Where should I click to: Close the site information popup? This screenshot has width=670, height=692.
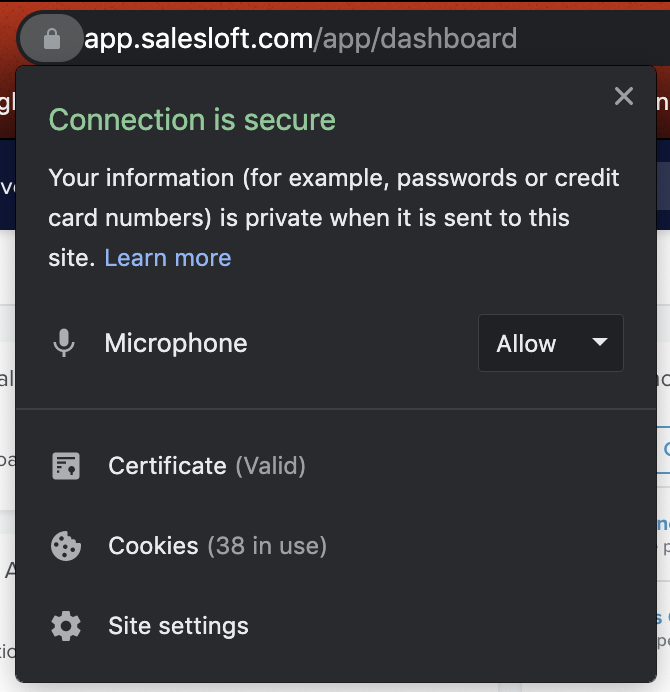(x=624, y=96)
